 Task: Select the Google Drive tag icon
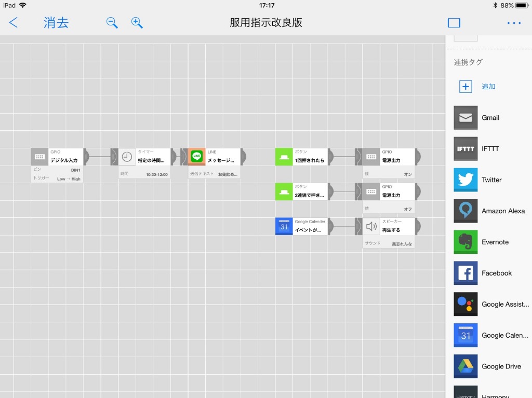pos(465,366)
